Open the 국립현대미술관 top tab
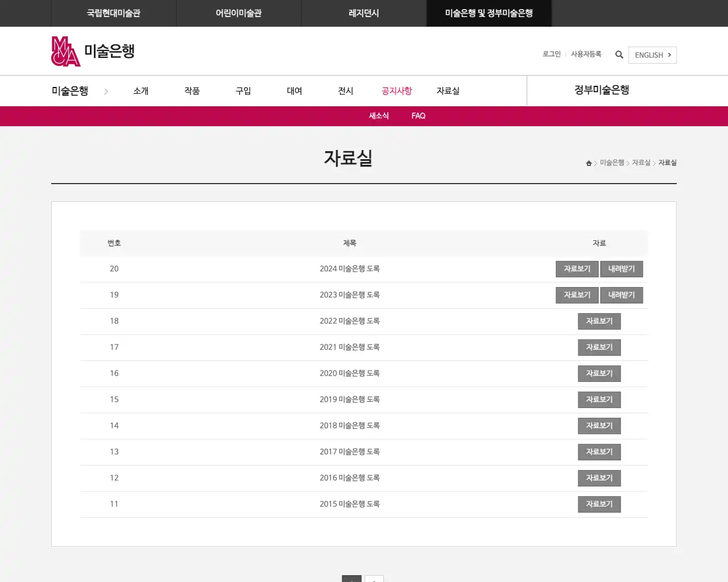728x582 pixels. (x=114, y=13)
